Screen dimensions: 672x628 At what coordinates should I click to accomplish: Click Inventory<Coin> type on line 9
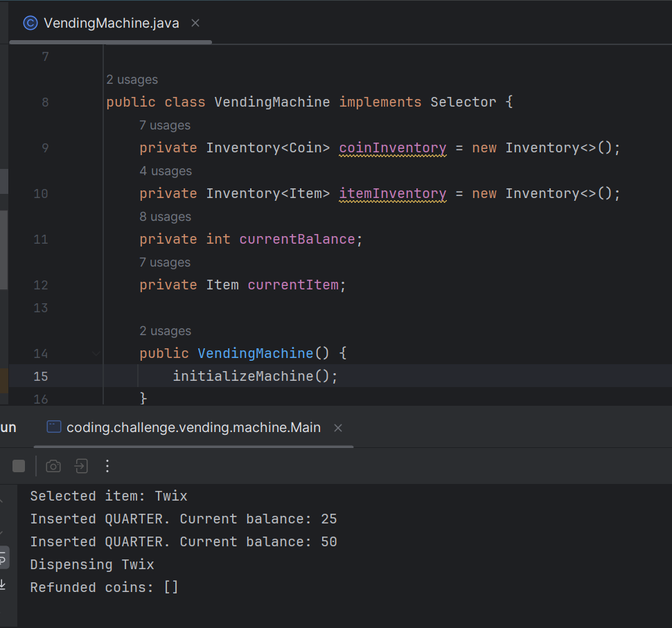tap(268, 147)
